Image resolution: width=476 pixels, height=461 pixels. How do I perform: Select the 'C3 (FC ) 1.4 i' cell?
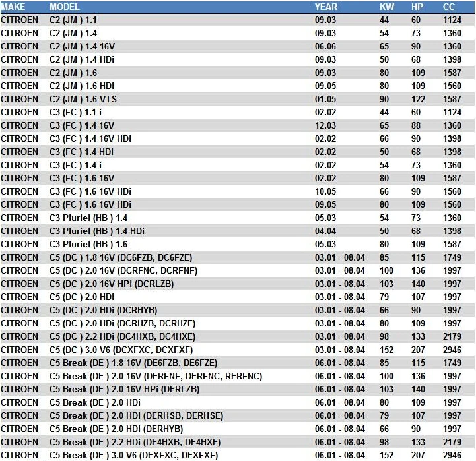[x=75, y=165]
